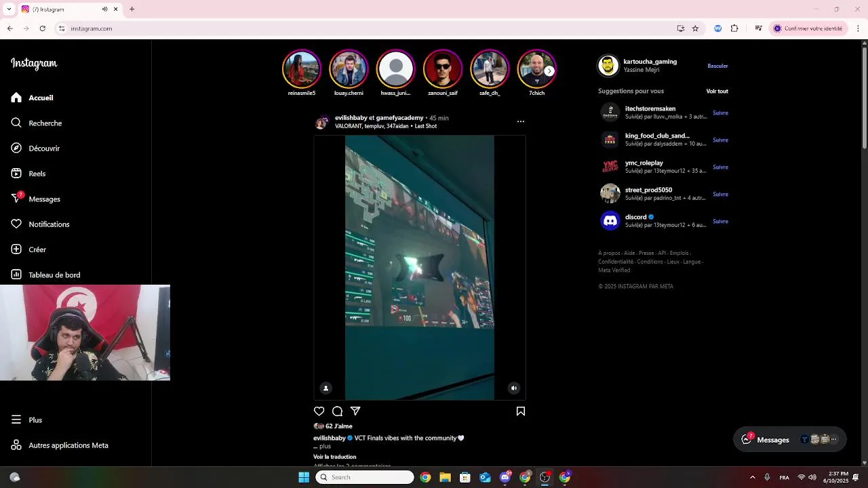Image resolution: width=868 pixels, height=488 pixels.
Task: Follow discord account
Action: (x=720, y=221)
